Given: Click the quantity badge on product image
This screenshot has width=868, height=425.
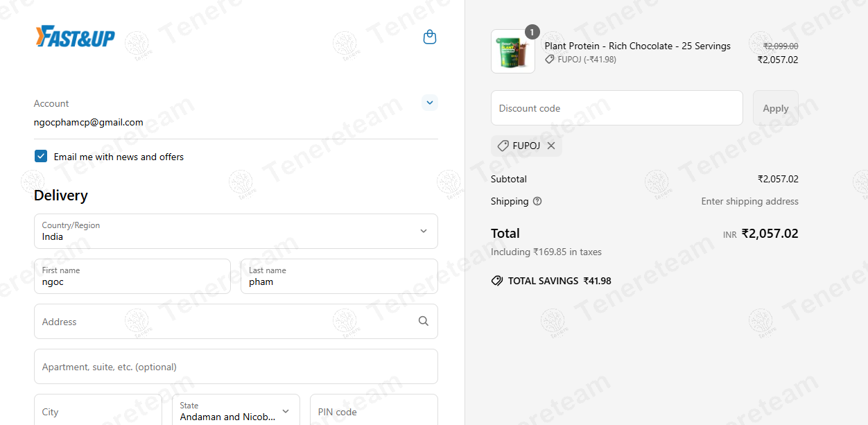Looking at the screenshot, I should point(532,32).
